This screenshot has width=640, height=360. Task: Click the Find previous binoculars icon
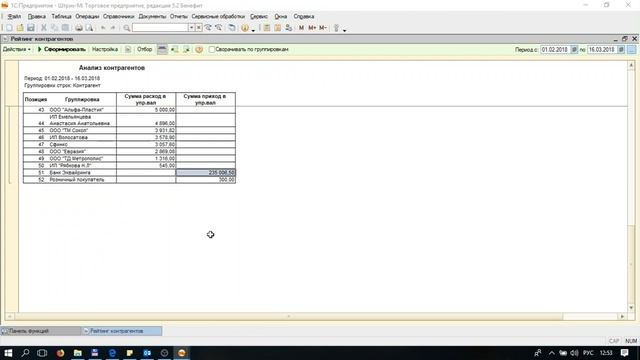click(219, 28)
